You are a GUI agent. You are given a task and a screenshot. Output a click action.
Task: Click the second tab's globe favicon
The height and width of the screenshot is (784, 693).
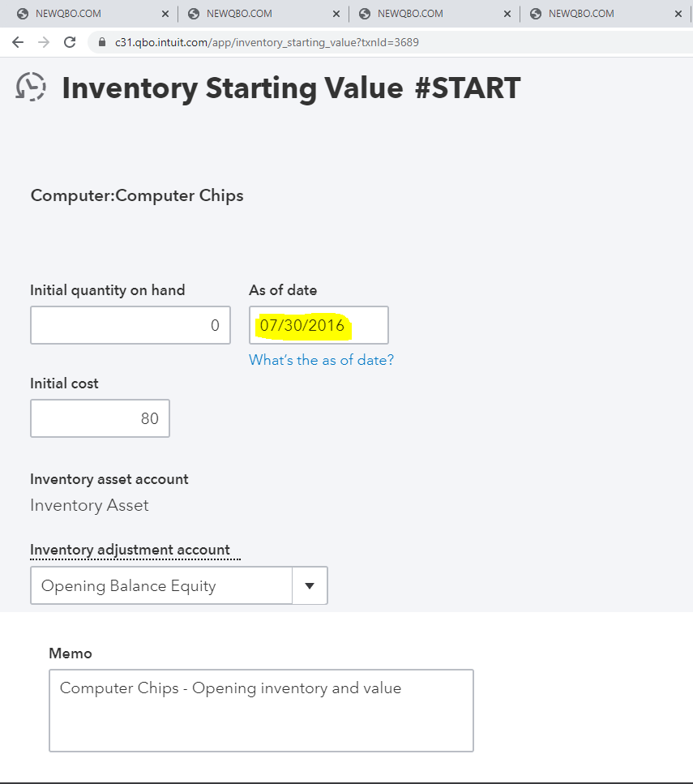tap(193, 13)
